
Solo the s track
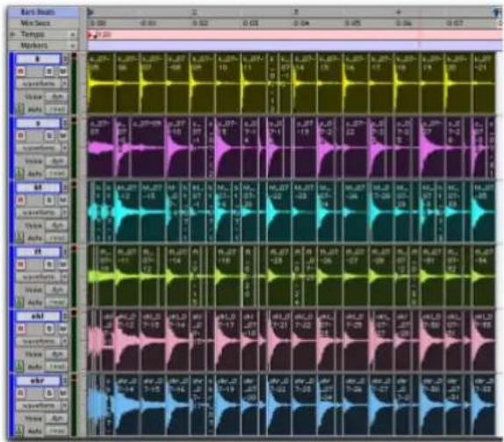(49, 135)
